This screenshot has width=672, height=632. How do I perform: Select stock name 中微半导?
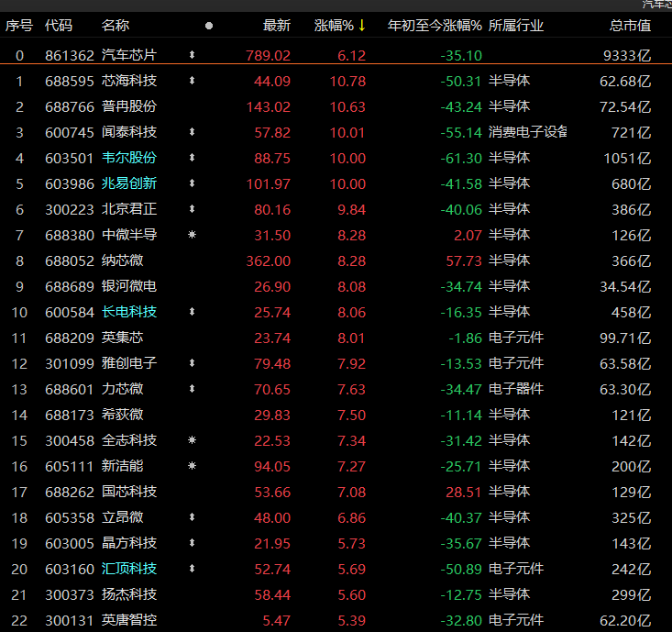[x=129, y=235]
